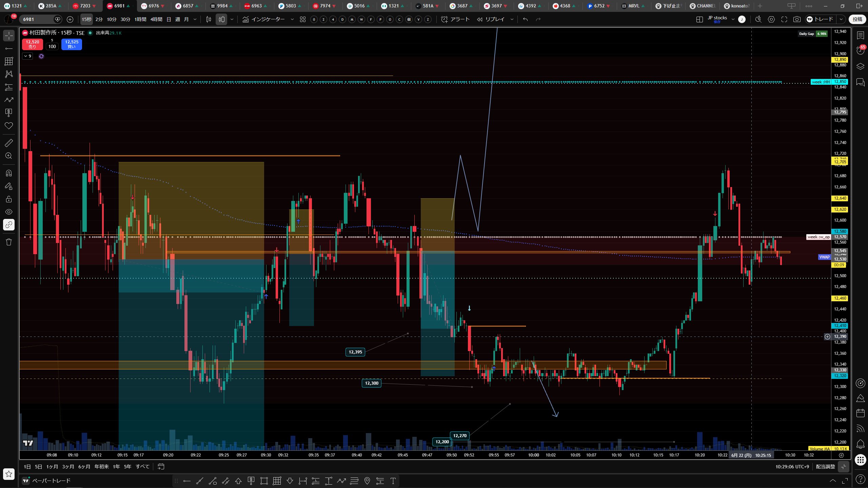Take a chart snapshot with camera icon

[x=797, y=19]
